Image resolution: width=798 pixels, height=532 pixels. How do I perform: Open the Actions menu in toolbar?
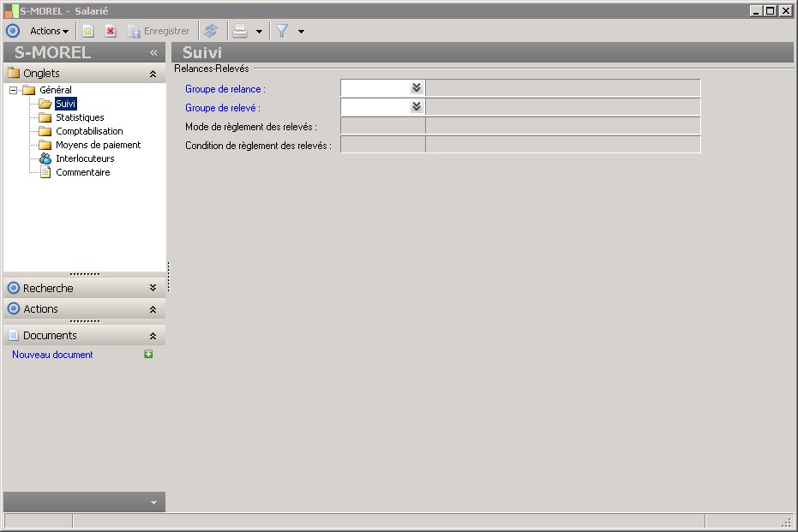pyautogui.click(x=49, y=31)
